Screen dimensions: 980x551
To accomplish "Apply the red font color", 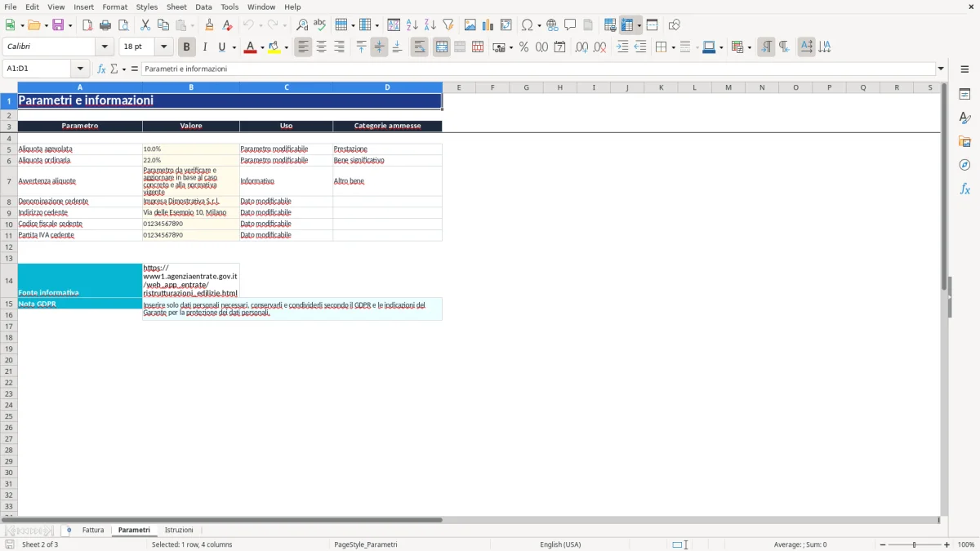I will point(249,47).
